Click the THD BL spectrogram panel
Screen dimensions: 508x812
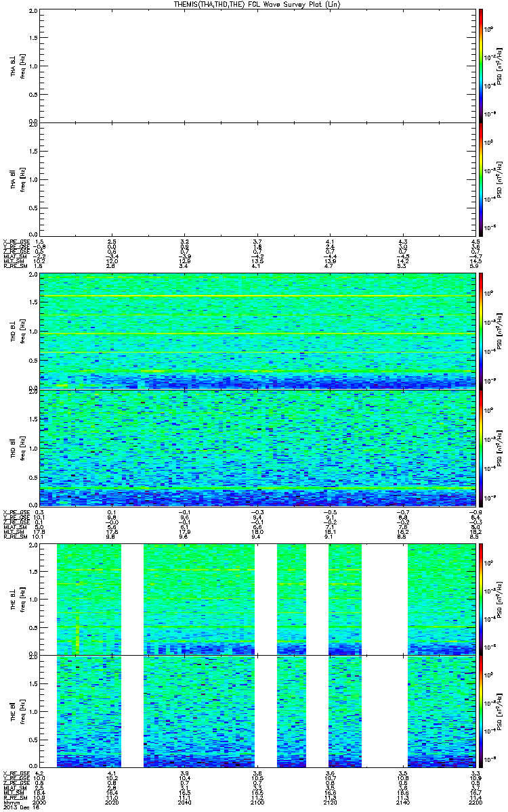257,331
